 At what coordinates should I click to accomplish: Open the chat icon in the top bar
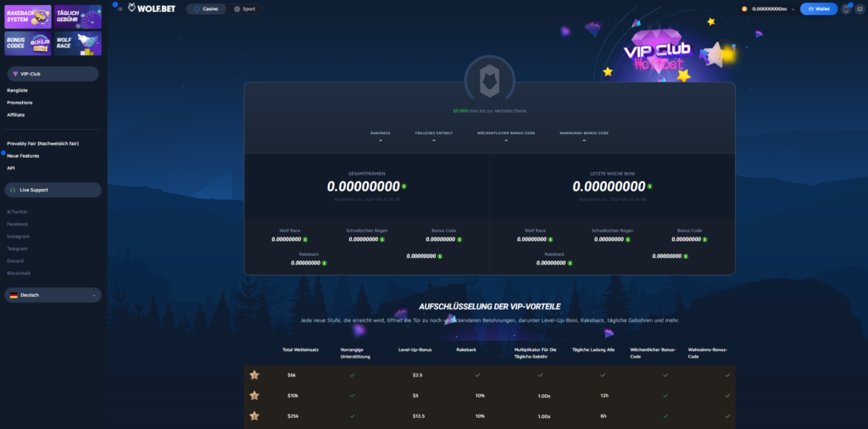(x=860, y=8)
